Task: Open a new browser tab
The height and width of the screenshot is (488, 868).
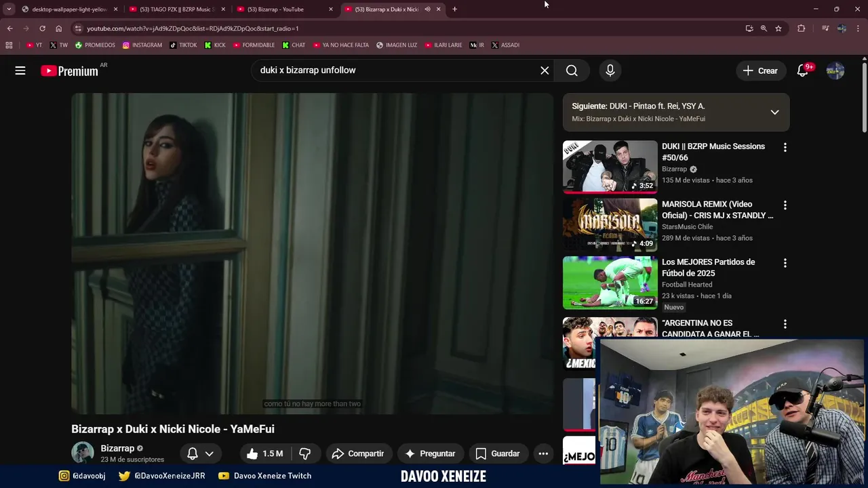Action: tap(454, 9)
